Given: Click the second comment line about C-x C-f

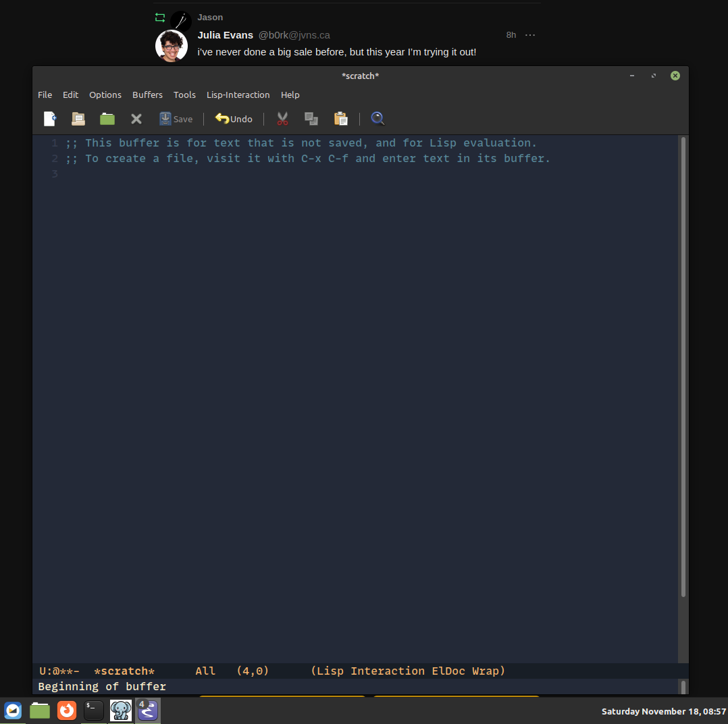Looking at the screenshot, I should click(x=307, y=158).
